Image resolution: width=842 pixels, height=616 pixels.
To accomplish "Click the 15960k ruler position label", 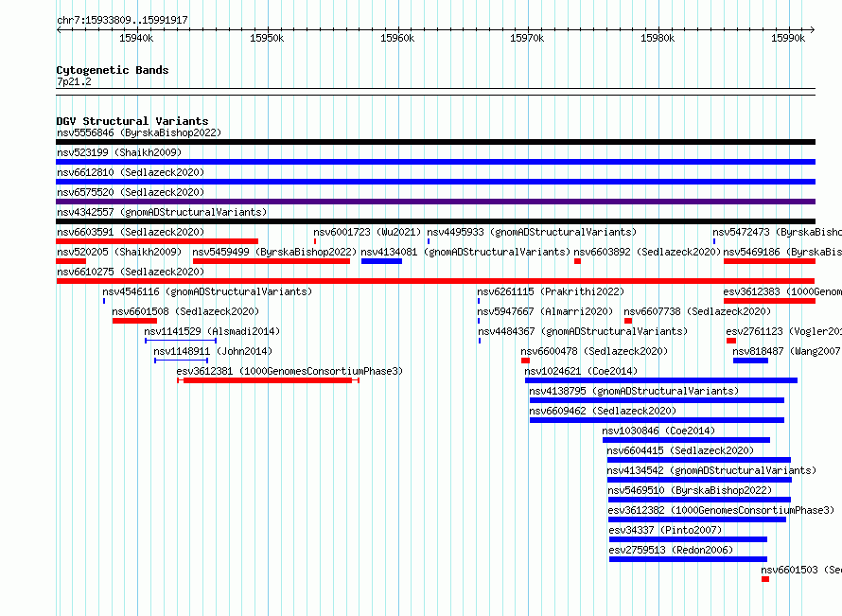I will [397, 38].
